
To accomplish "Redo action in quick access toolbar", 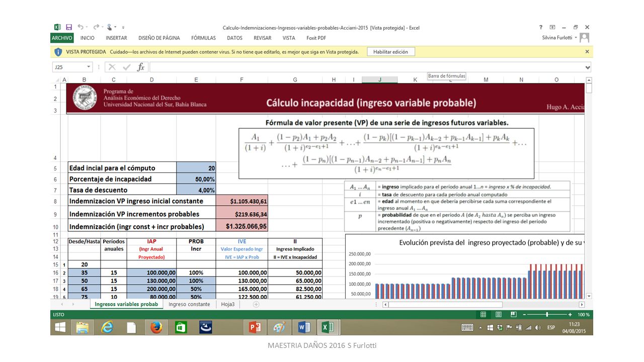I will click(x=96, y=27).
